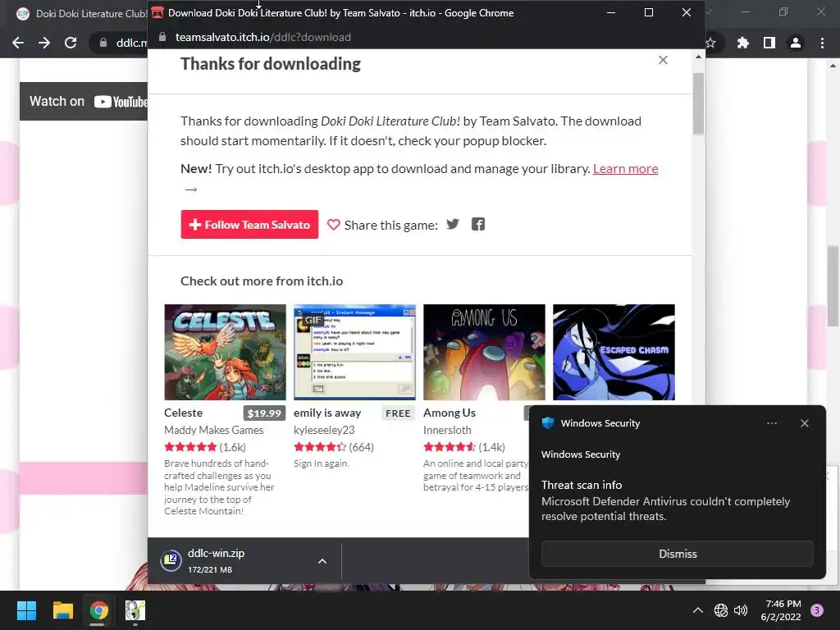Click Chrome icon in taskbar
The width and height of the screenshot is (840, 630).
point(98,610)
